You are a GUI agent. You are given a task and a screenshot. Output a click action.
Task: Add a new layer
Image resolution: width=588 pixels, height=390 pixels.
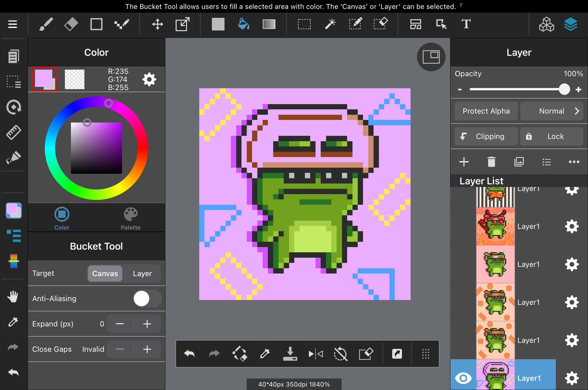tap(464, 162)
